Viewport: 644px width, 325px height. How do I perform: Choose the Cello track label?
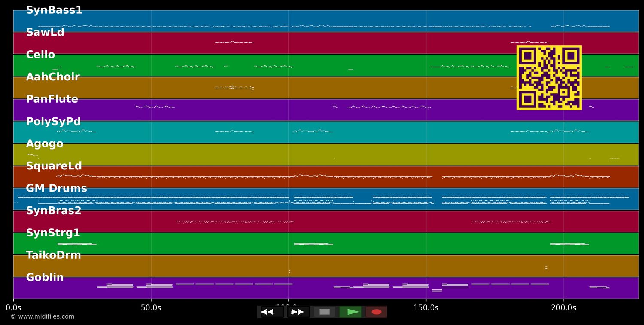point(40,55)
